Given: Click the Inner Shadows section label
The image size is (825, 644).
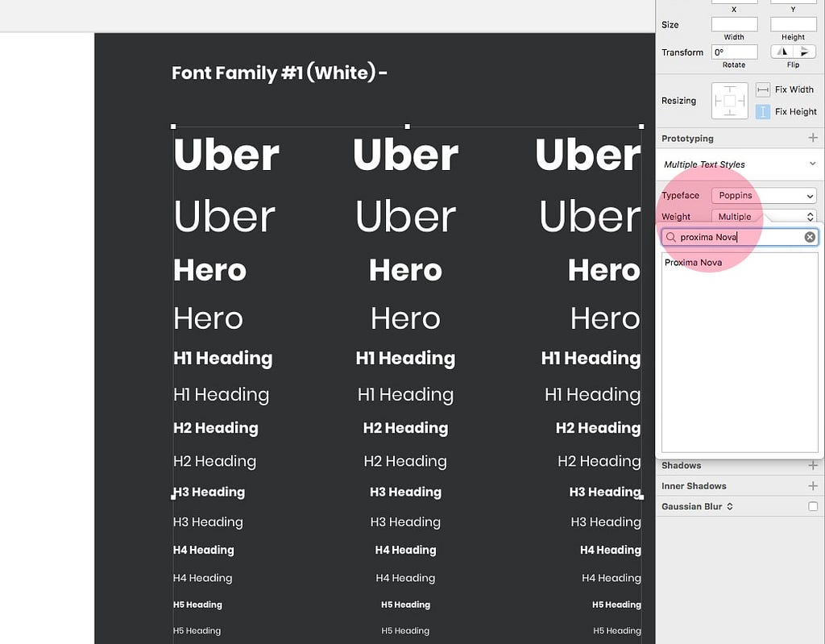Looking at the screenshot, I should [694, 486].
